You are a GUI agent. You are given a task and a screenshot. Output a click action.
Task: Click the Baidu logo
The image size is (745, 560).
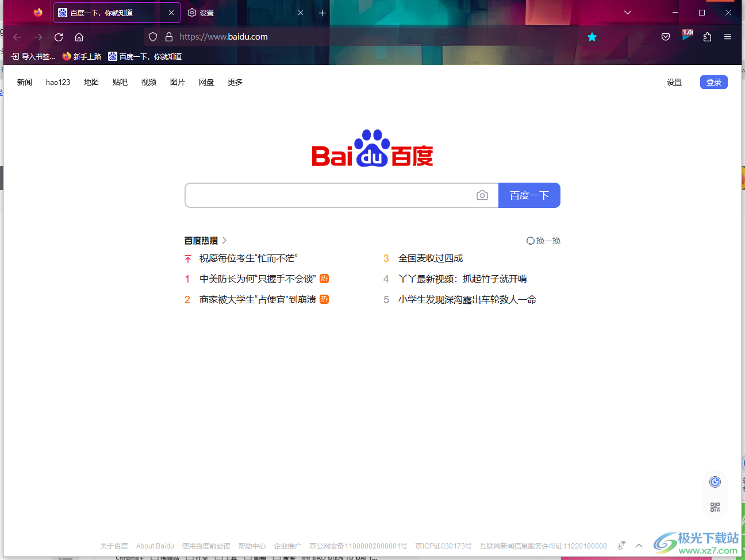point(373,148)
